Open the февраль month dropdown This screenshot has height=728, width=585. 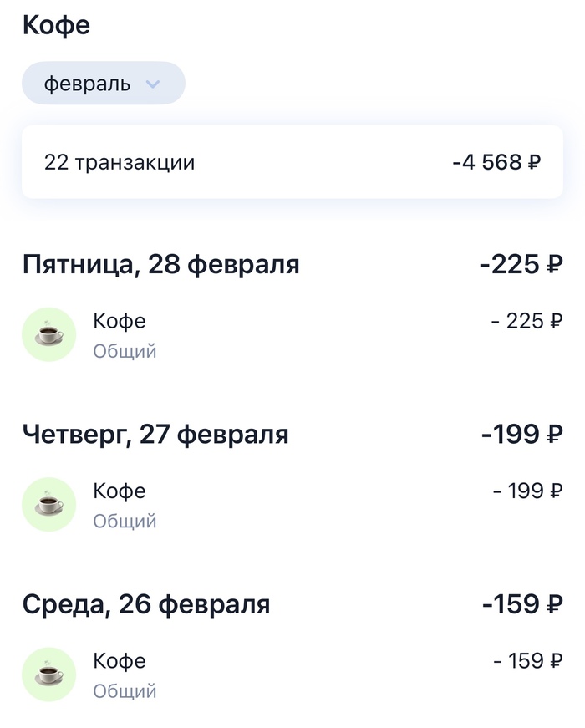(103, 84)
